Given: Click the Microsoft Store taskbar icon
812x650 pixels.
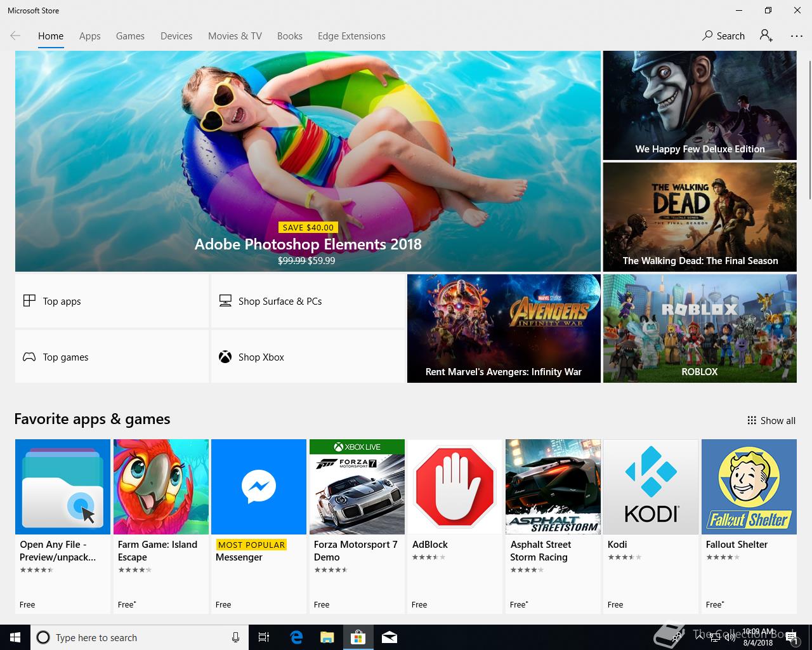Looking at the screenshot, I should [x=358, y=637].
